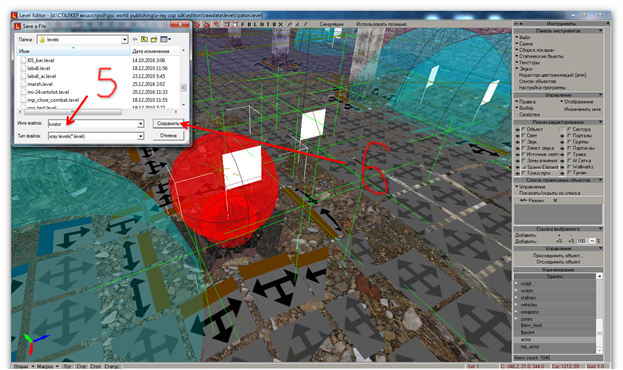The image size is (623, 370).
Task: Open the view menu icon in Save dialog
Action: (165, 39)
